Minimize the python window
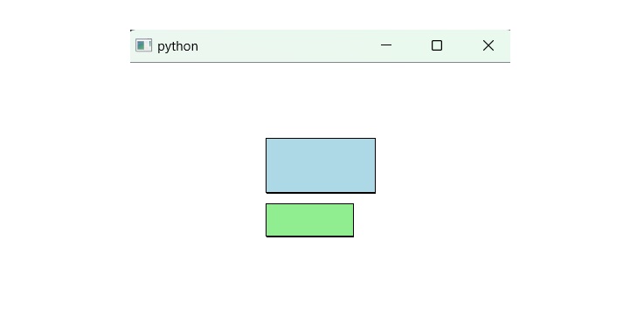Screen dimensions: 644x336 [386, 45]
